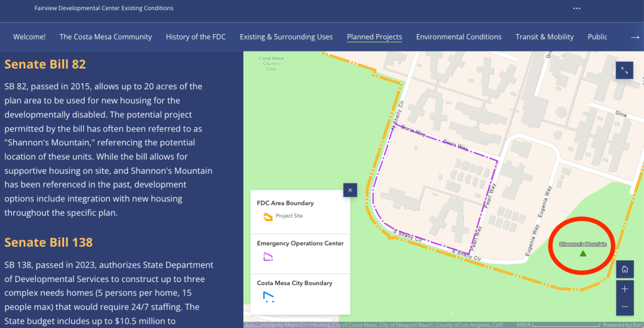Open the three-dot more options menu
The height and width of the screenshot is (328, 644).
[x=577, y=8]
